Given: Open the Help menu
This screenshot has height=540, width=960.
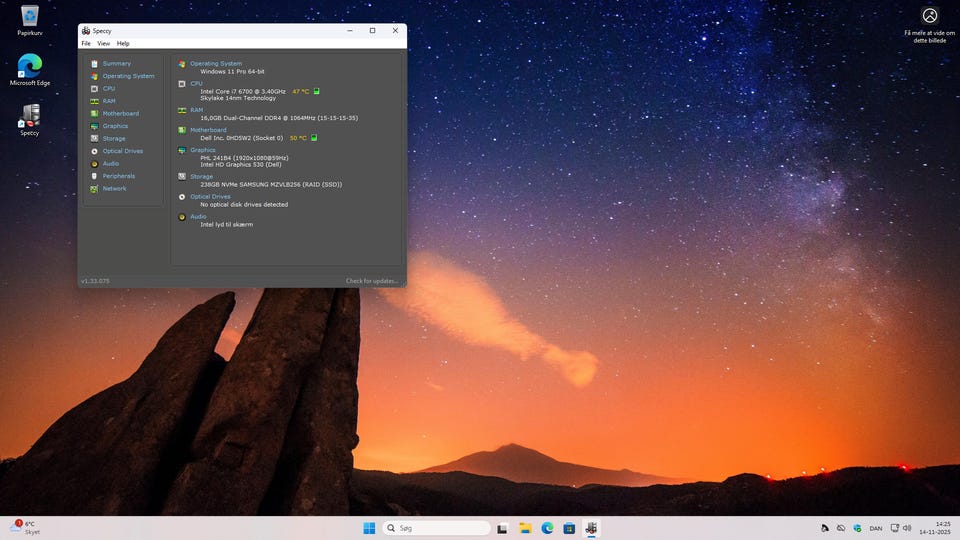Looking at the screenshot, I should click(x=123, y=44).
